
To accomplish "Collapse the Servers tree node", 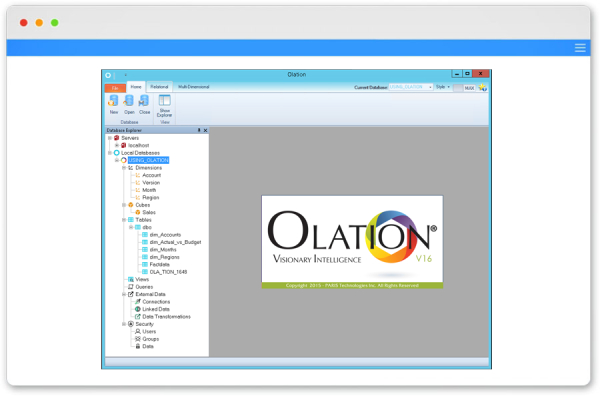I will (x=110, y=138).
